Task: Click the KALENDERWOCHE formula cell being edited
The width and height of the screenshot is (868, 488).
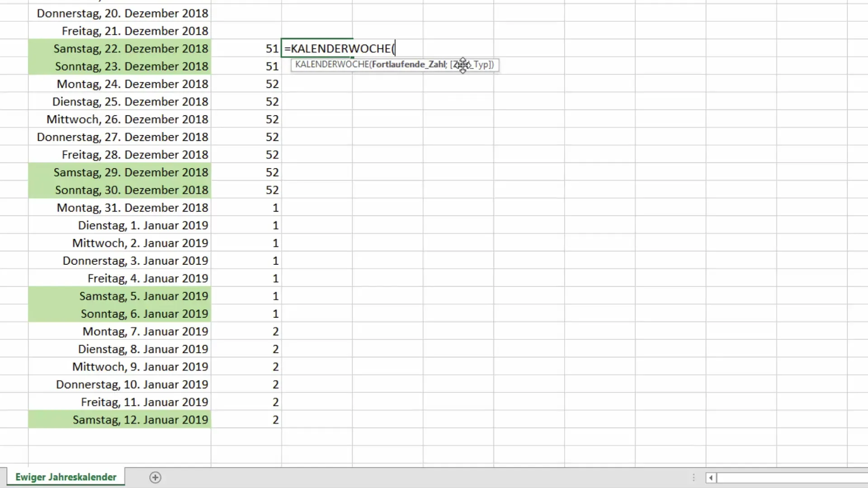Action: click(x=317, y=48)
